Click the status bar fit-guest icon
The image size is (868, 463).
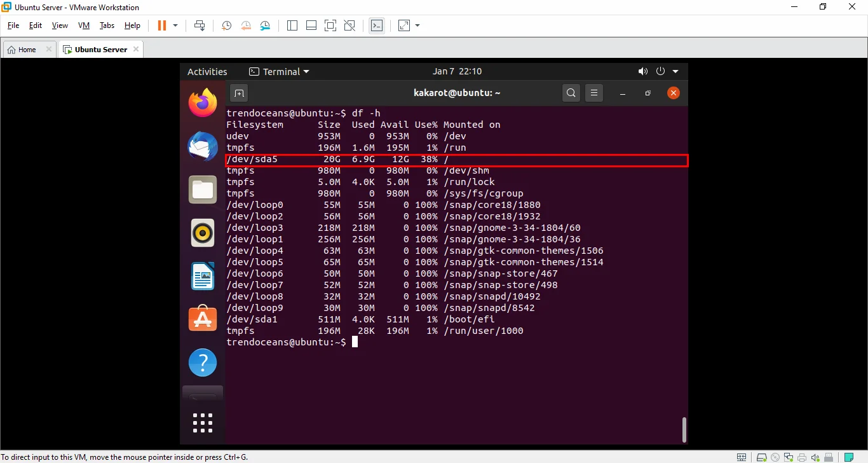tap(742, 457)
